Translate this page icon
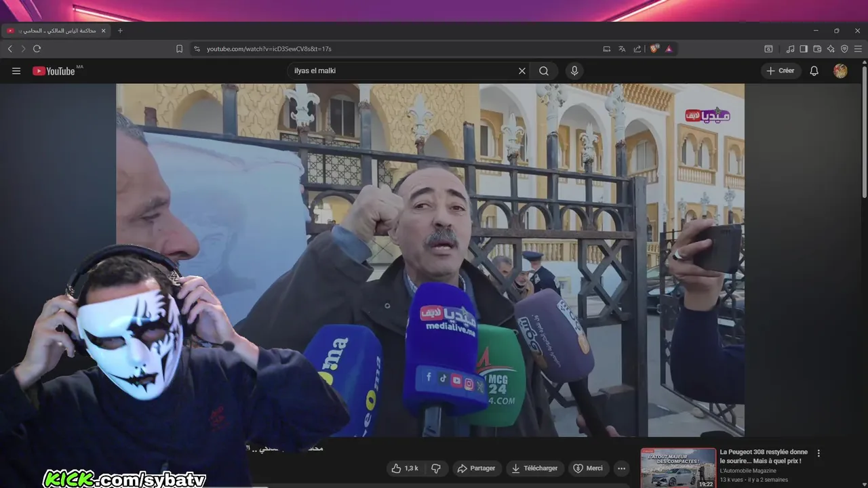Image resolution: width=868 pixels, height=488 pixels. coord(622,49)
